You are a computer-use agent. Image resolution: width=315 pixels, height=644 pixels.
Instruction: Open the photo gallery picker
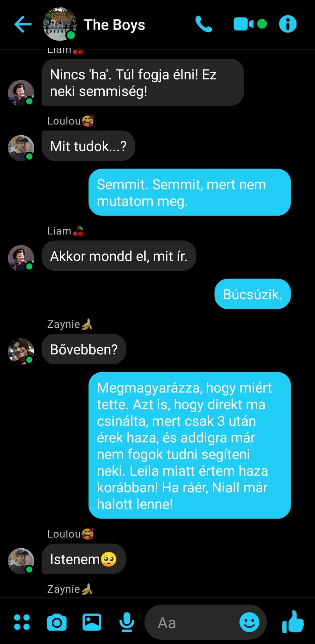pyautogui.click(x=92, y=622)
